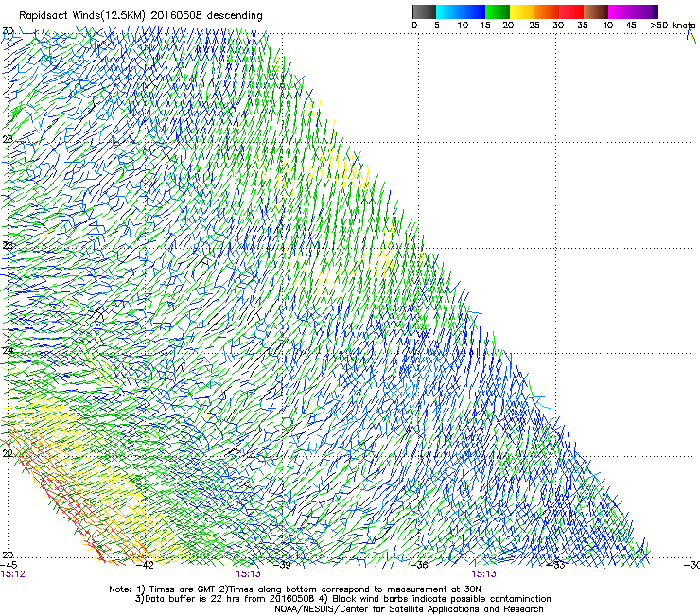
Task: Click the purple '15:12' time label
Action: 13,574
